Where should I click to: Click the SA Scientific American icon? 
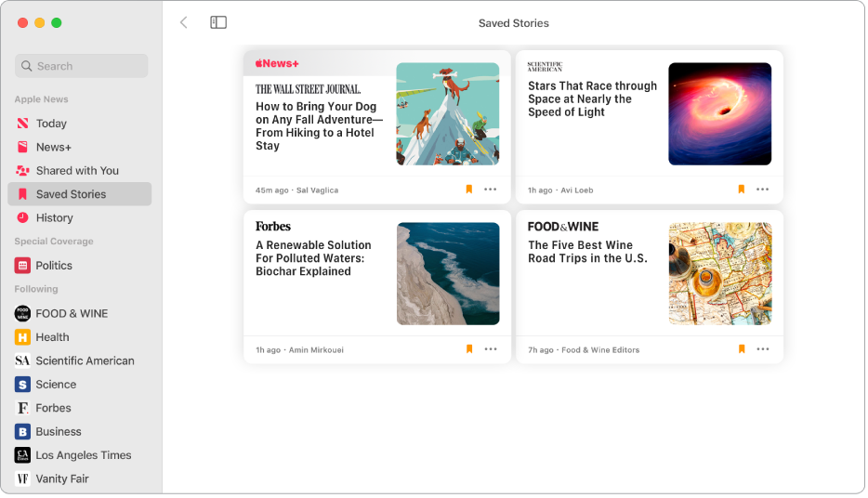22,360
